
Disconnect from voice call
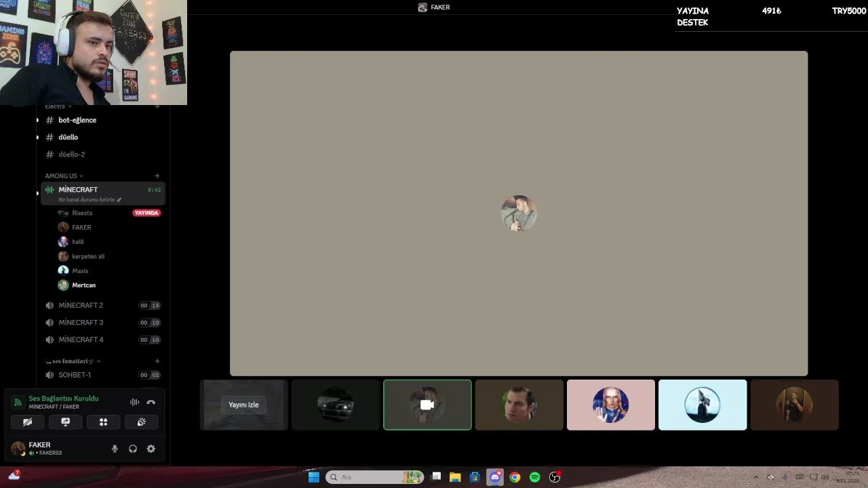tap(151, 402)
